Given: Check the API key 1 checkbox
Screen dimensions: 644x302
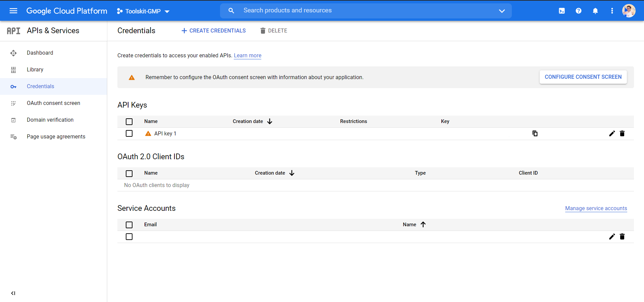Looking at the screenshot, I should click(129, 133).
